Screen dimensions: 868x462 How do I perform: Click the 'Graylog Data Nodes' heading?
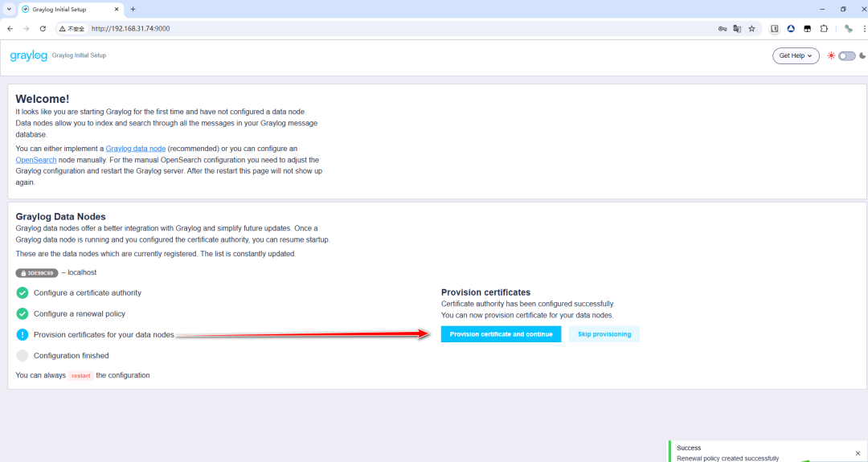coord(60,217)
